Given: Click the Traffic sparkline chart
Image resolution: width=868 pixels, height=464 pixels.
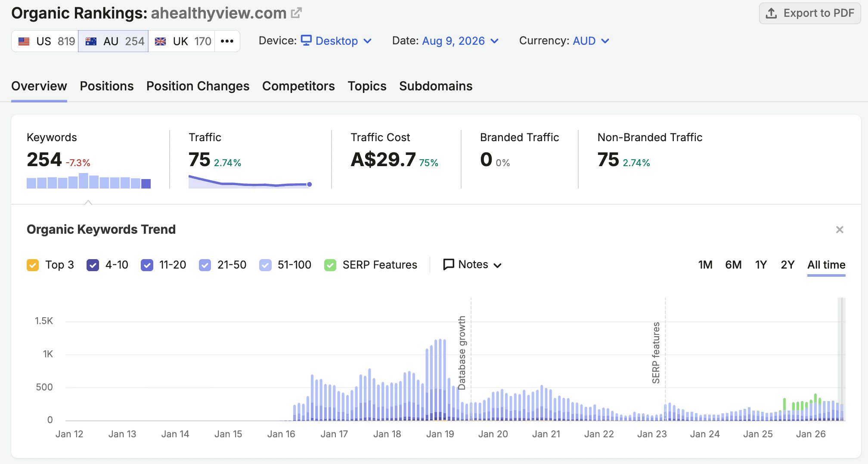Looking at the screenshot, I should pyautogui.click(x=250, y=181).
